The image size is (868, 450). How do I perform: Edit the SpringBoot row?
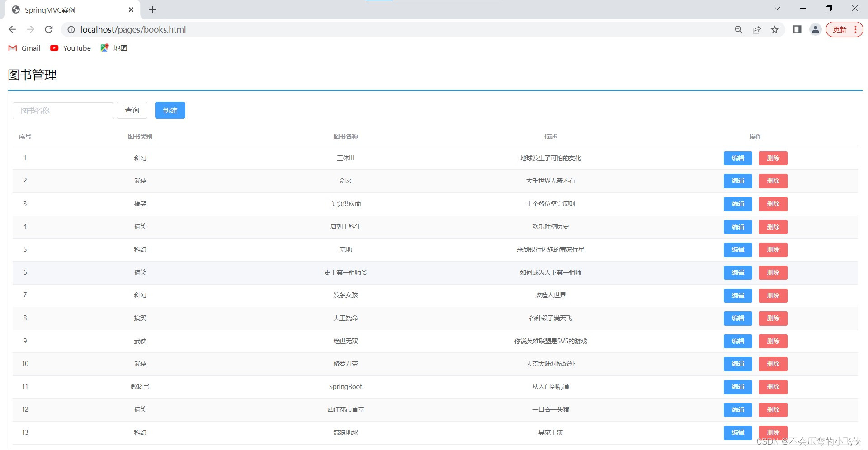pos(738,387)
